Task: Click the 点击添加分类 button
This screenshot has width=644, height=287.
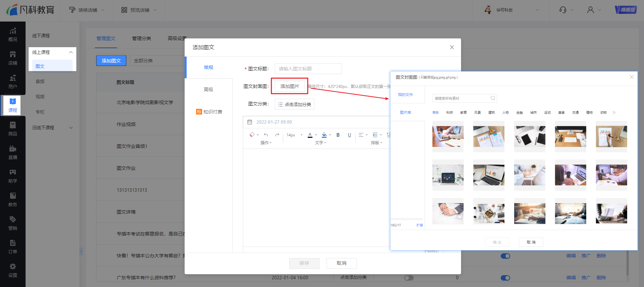Action: (295, 104)
